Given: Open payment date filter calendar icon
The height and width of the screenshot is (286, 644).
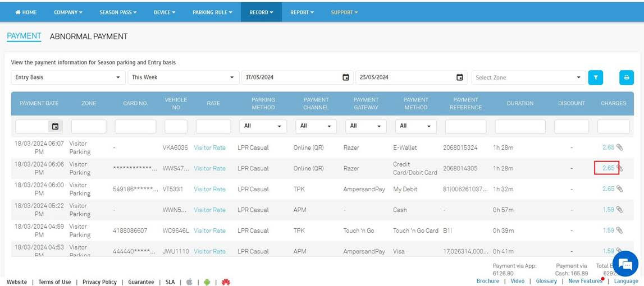Looking at the screenshot, I should pos(55,127).
